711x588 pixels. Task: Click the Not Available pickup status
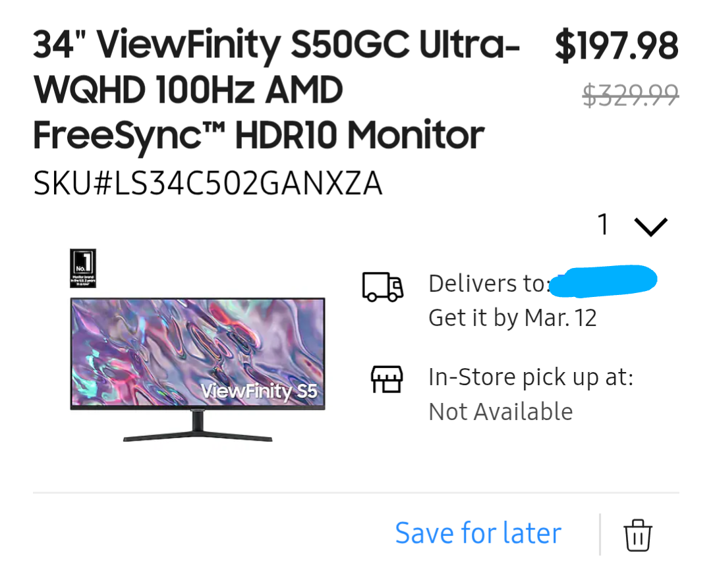[501, 412]
